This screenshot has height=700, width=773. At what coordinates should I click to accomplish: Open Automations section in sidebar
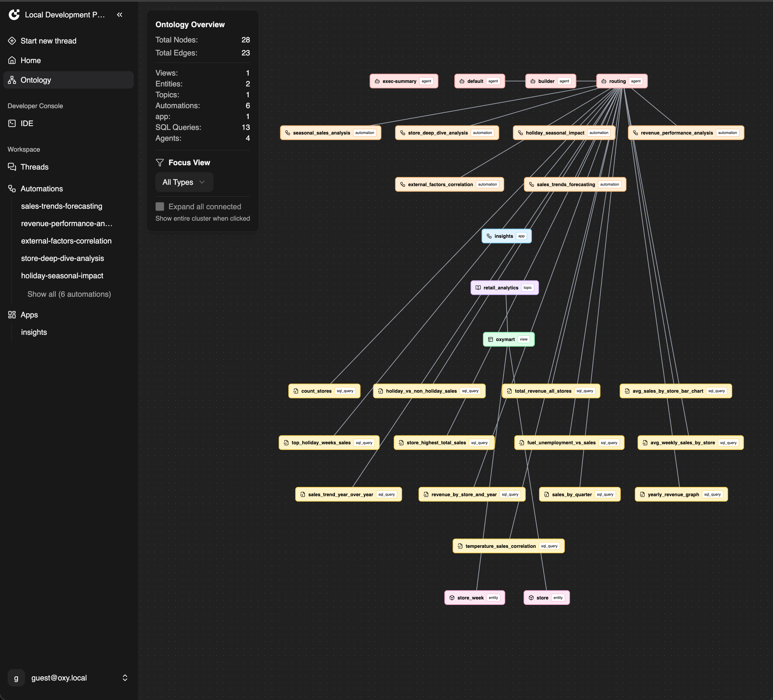point(41,189)
